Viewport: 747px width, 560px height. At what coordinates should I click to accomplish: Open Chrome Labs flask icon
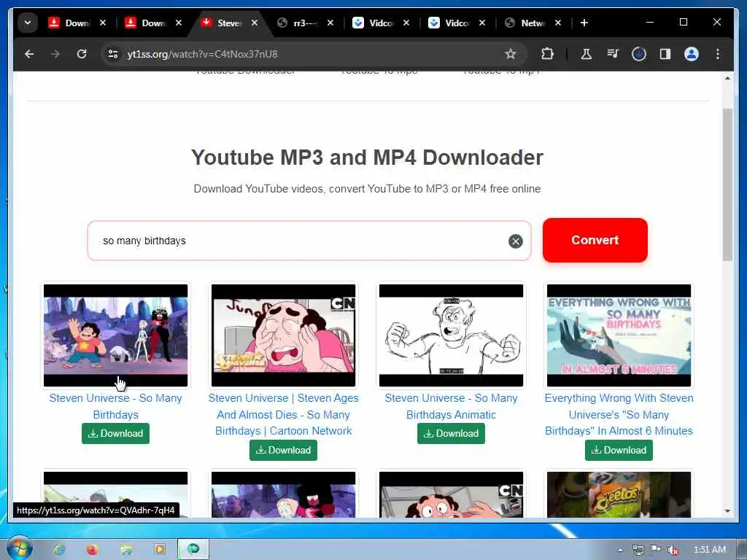coord(586,54)
